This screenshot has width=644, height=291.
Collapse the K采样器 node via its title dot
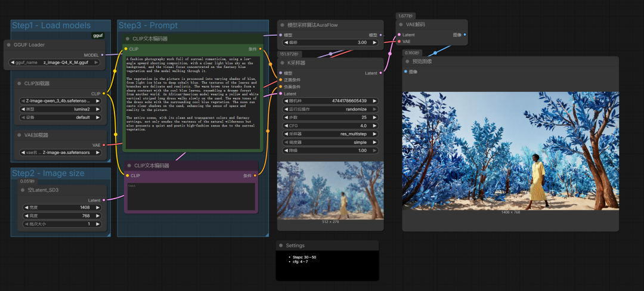coord(282,63)
